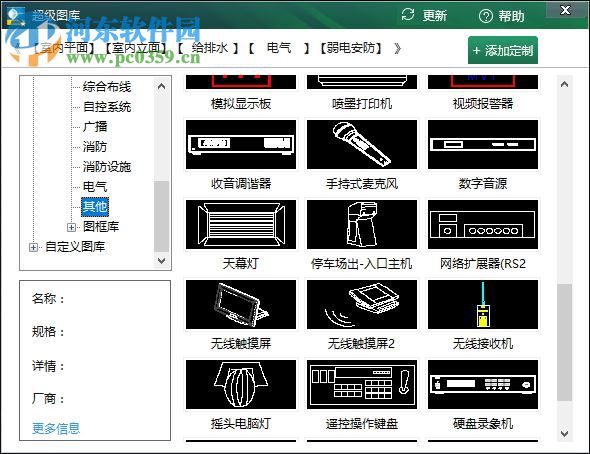Select the 视频报警器 symbol thumbnail
Screen dimensions: 590x454
483,82
